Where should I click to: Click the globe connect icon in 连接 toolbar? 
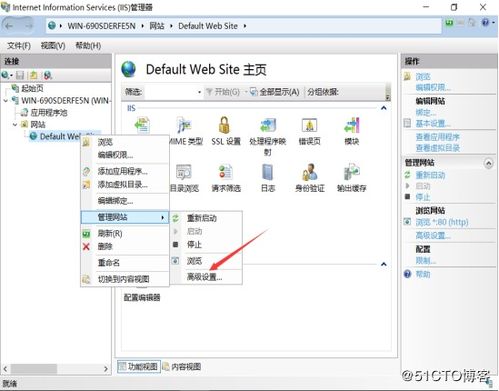(5, 75)
